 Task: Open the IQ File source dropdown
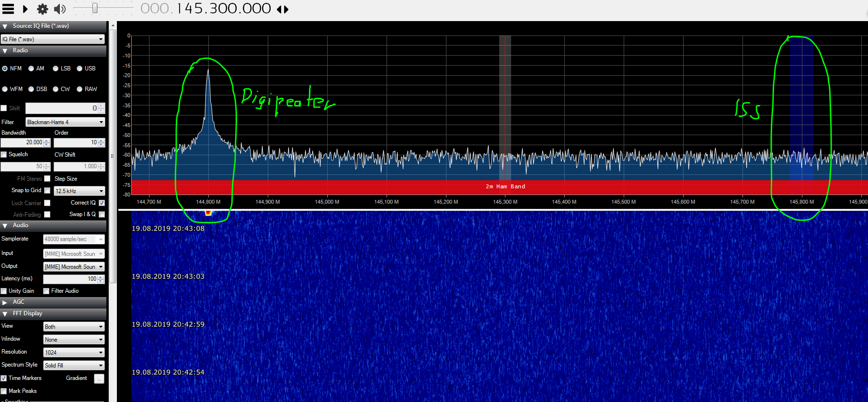pos(53,39)
